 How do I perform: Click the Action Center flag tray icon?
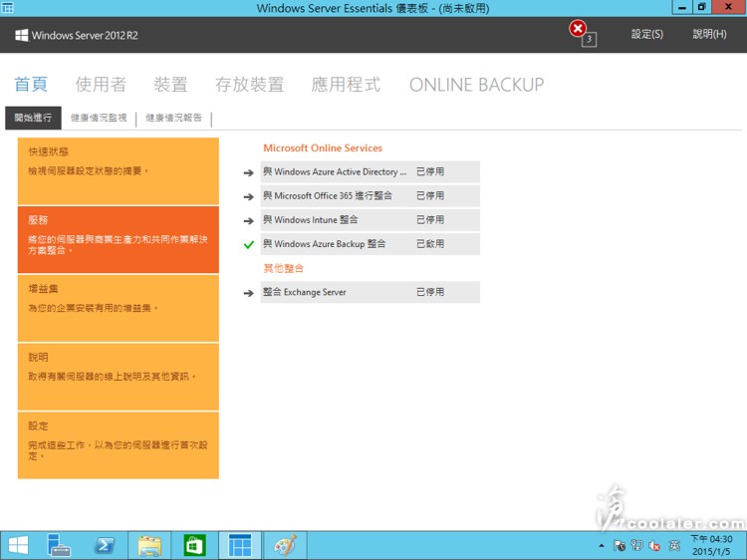(620, 546)
